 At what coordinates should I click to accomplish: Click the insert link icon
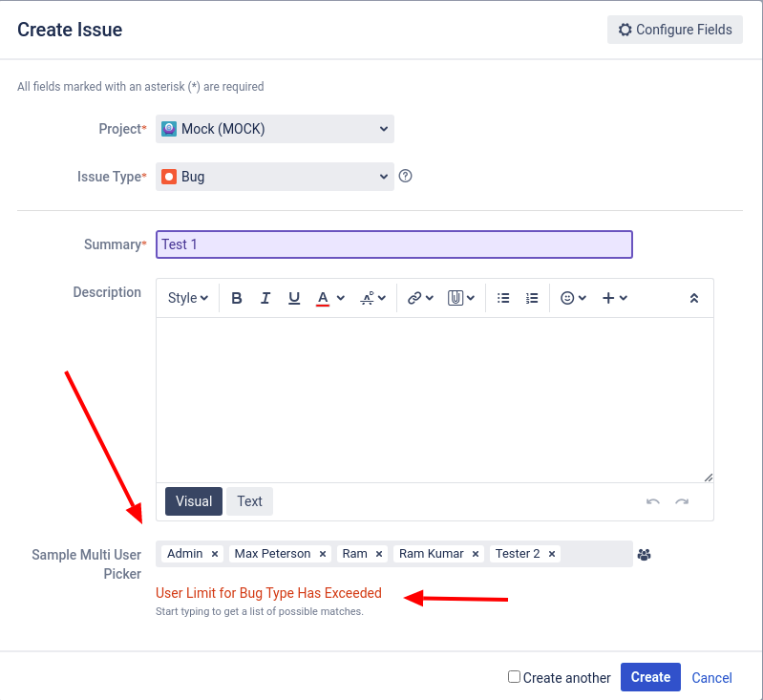414,298
